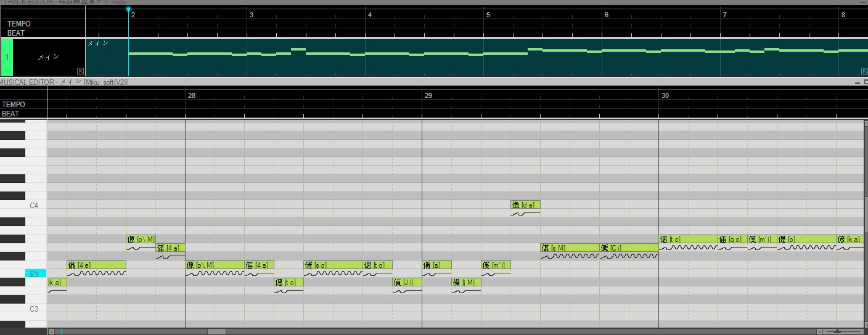This screenshot has height=335, width=868.
Task: Click the TEMPO row label in the Musical Editor
Action: pyautogui.click(x=14, y=105)
